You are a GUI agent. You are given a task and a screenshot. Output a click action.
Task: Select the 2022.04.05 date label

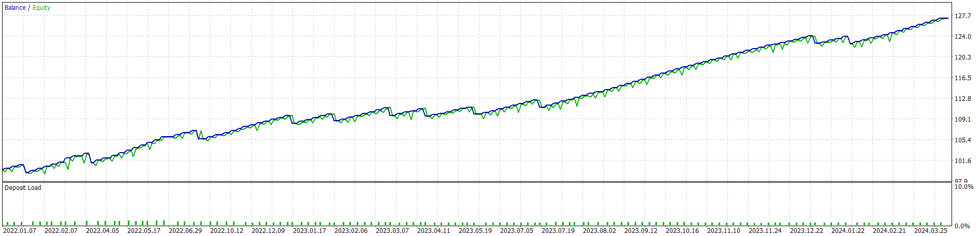click(x=103, y=231)
